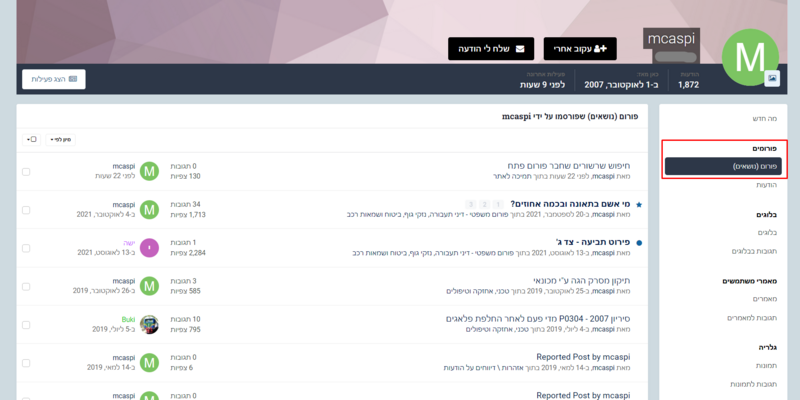This screenshot has width=800, height=400.
Task: Click the last post date 'ב-5 ליולי, 2019'
Action: pos(113,329)
